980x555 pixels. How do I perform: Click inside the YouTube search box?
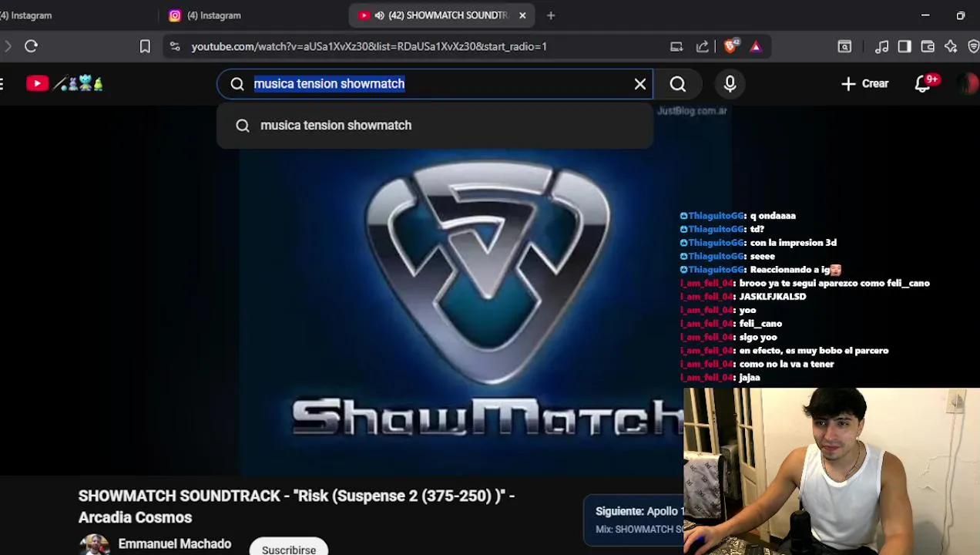point(435,83)
